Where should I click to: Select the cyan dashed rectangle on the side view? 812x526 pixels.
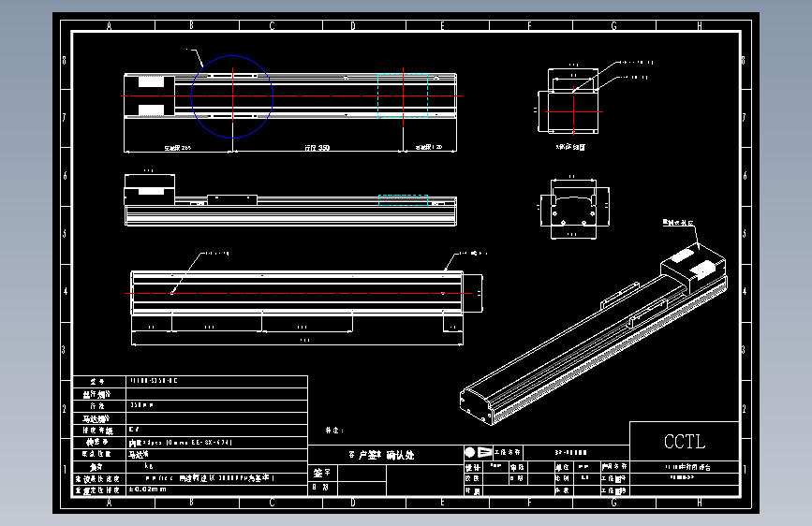(x=403, y=200)
